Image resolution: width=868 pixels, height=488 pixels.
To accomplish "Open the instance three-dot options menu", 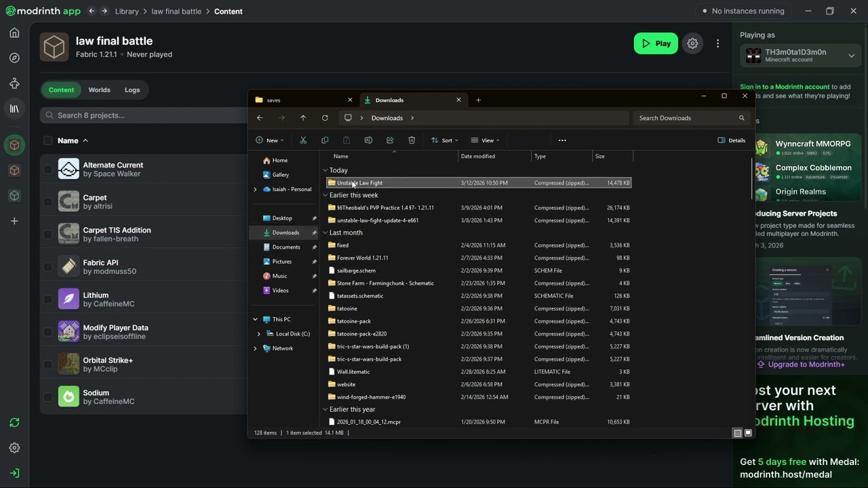I will 717,43.
